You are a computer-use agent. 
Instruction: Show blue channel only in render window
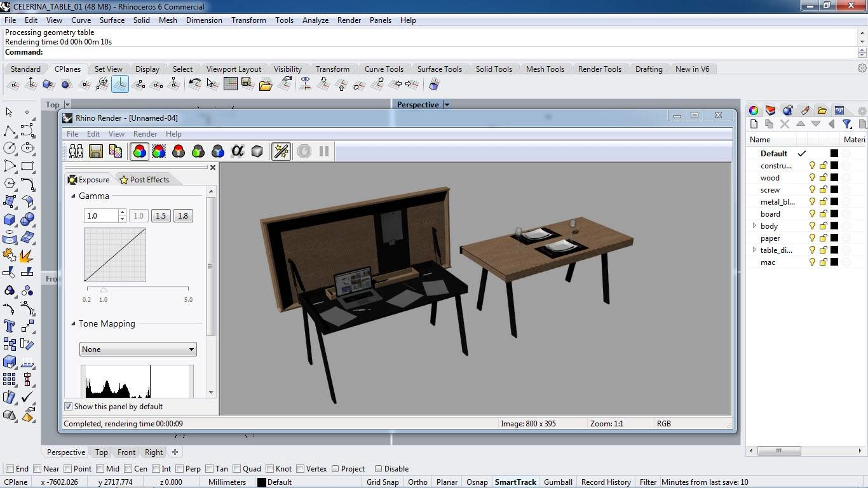218,151
